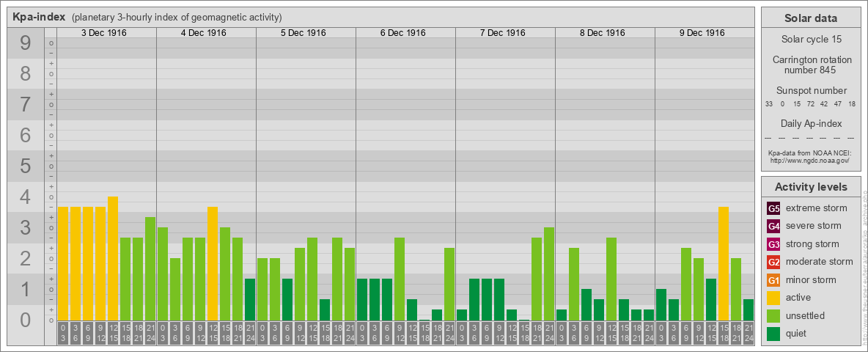The image size is (868, 352).
Task: Click the G4 severe storm icon
Action: point(773,226)
